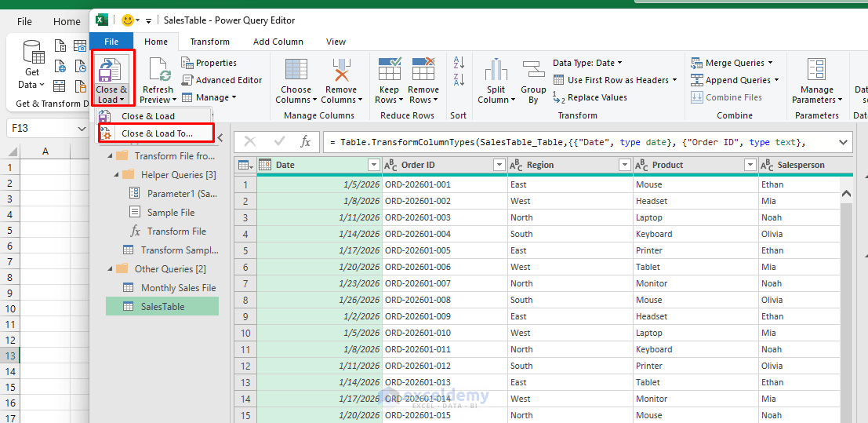Click Replace Values in Transform group
This screenshot has height=423, width=868.
(x=590, y=97)
